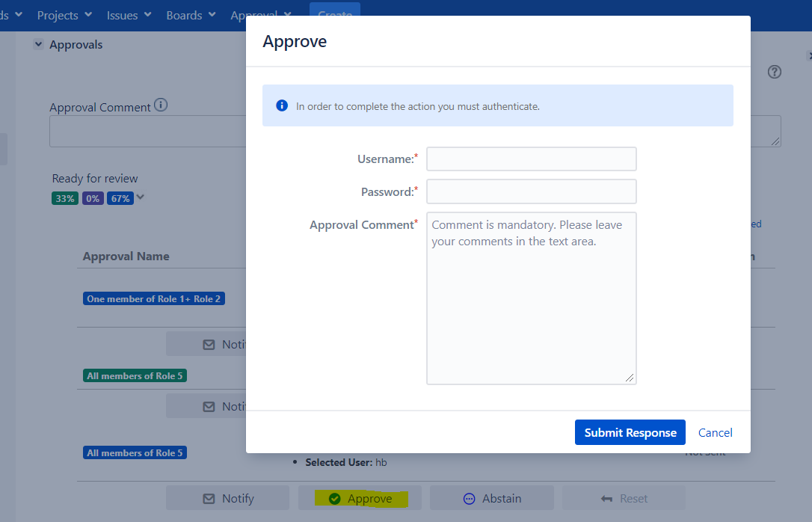Open the Issues menu
The width and height of the screenshot is (812, 522).
(129, 15)
